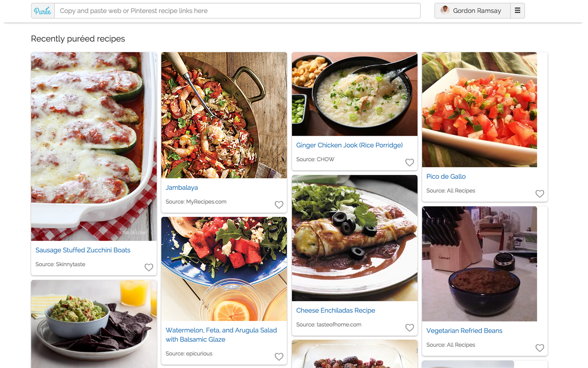The width and height of the screenshot is (588, 368).
Task: Open the Vegetarian Refried Beans link
Action: [x=464, y=331]
